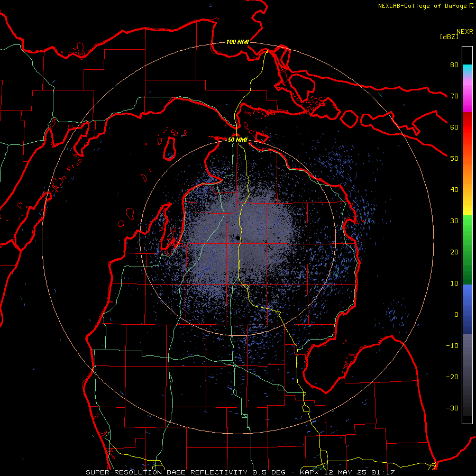The width and height of the screenshot is (476, 476).
Task: Click the 20 value on the dBZ scale
Action: (454, 252)
